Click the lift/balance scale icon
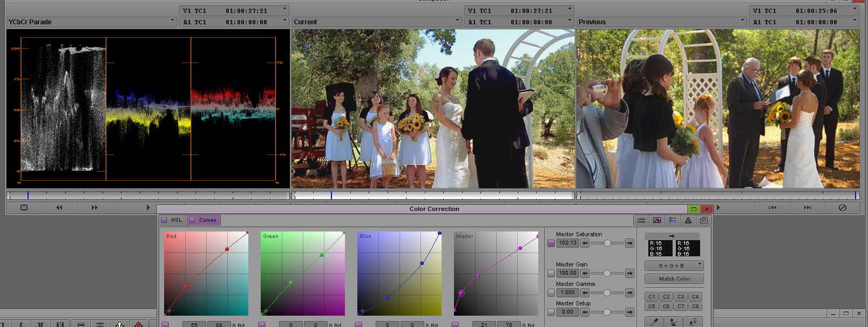The width and height of the screenshot is (868, 327). click(673, 322)
